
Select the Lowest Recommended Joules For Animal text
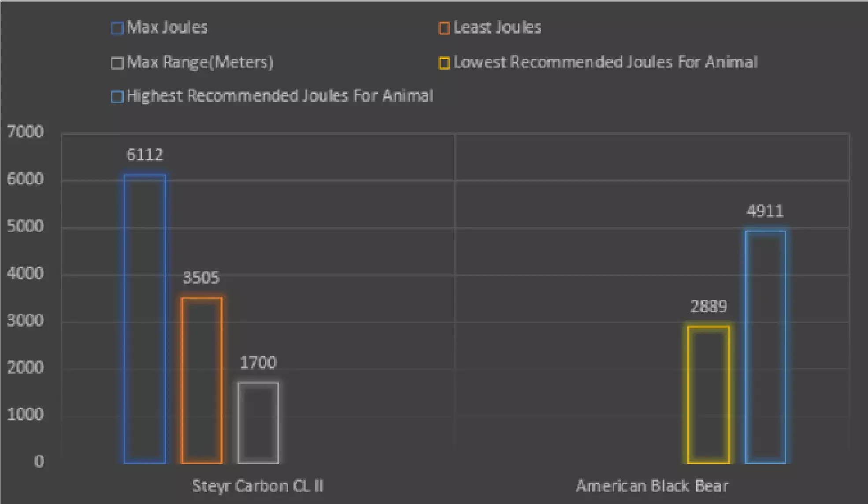pos(605,62)
